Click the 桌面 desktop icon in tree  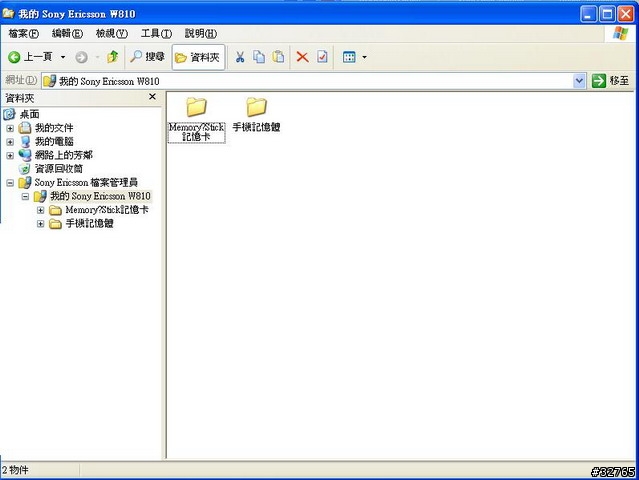click(9, 114)
